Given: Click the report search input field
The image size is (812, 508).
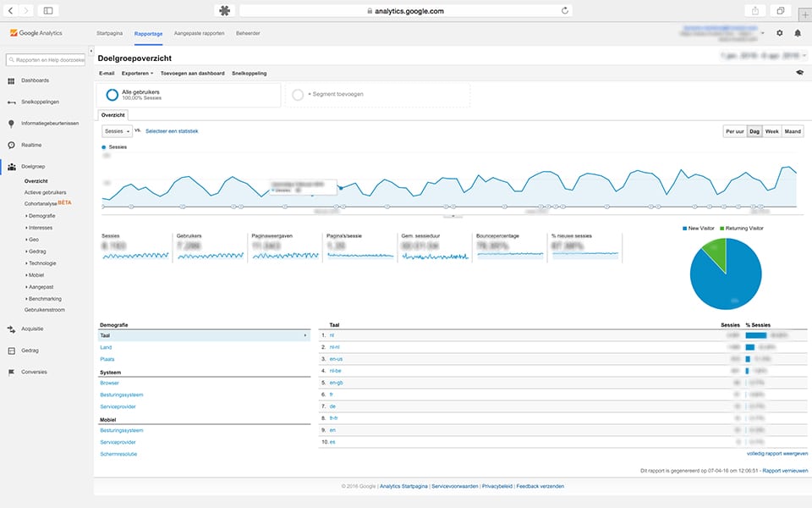Looking at the screenshot, I should point(47,59).
